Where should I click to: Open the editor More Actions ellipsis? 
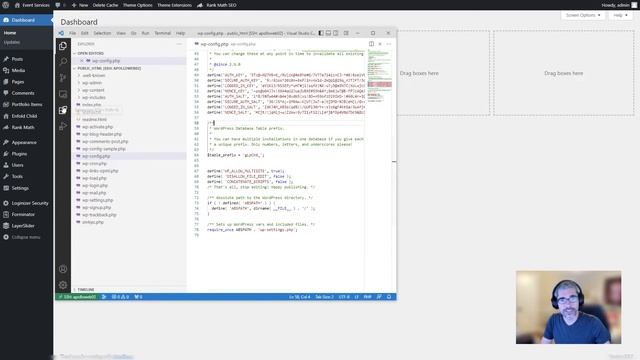coord(389,44)
